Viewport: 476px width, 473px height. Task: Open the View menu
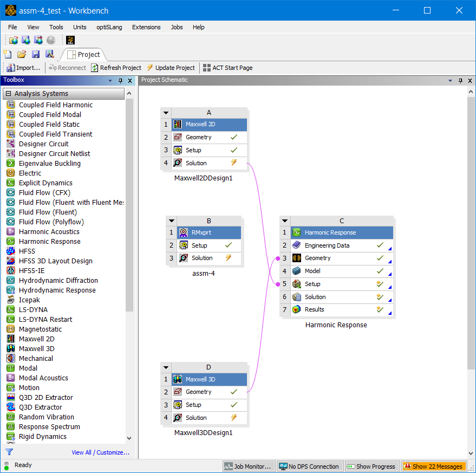(x=33, y=27)
